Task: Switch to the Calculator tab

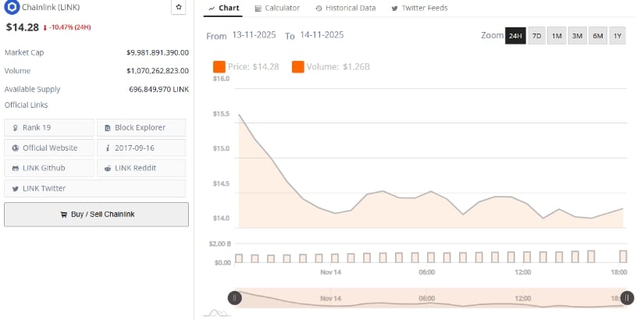Action: [x=277, y=8]
